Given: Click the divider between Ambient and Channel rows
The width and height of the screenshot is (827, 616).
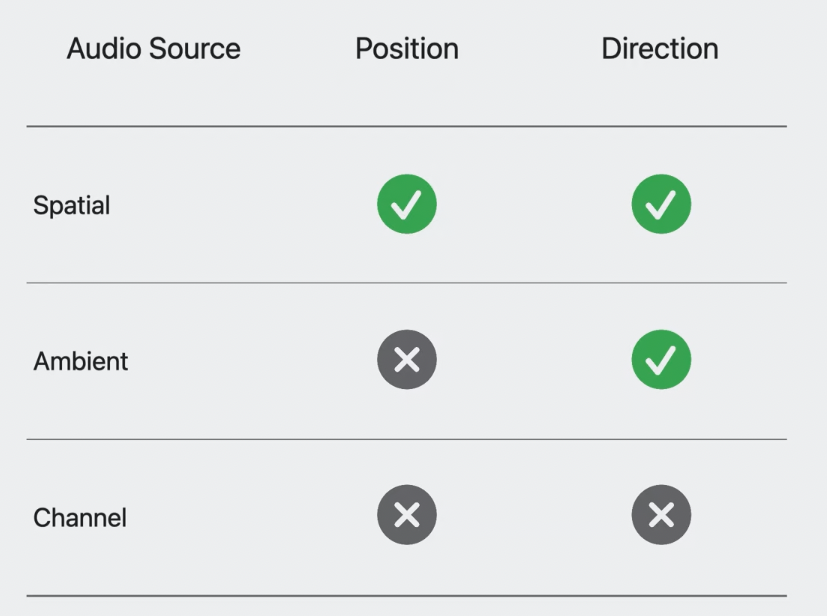Looking at the screenshot, I should (406, 439).
